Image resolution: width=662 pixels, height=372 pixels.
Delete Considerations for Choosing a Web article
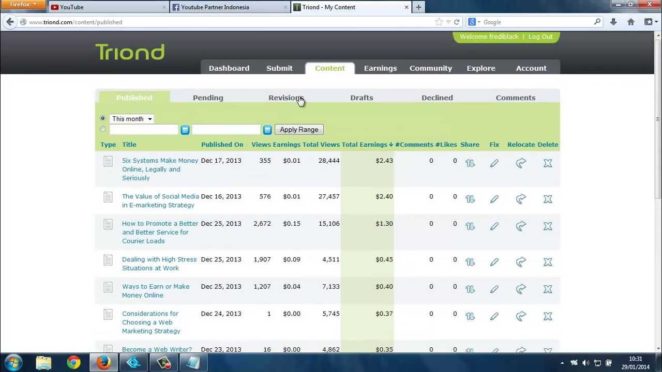pyautogui.click(x=548, y=316)
